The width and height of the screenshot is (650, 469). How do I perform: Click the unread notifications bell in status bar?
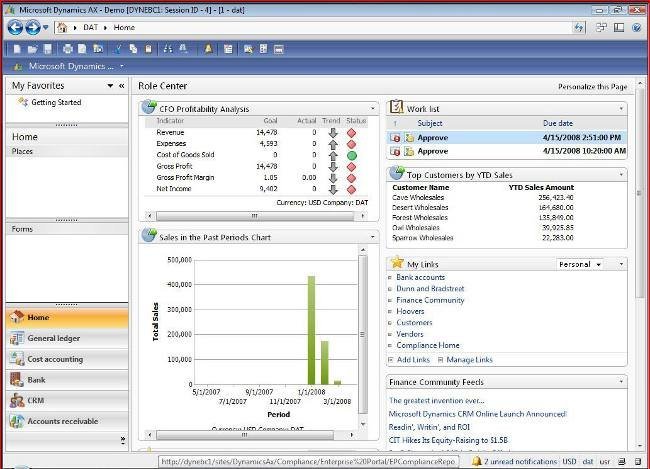(477, 461)
